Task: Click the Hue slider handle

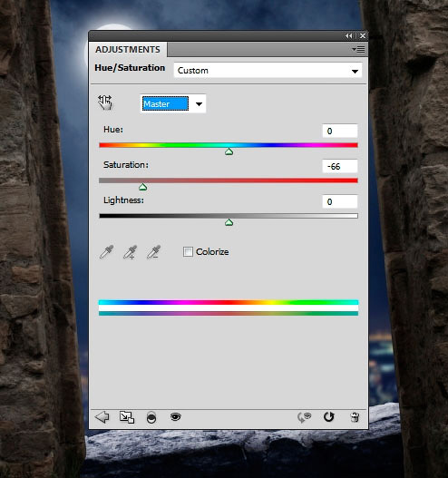Action: tap(229, 151)
